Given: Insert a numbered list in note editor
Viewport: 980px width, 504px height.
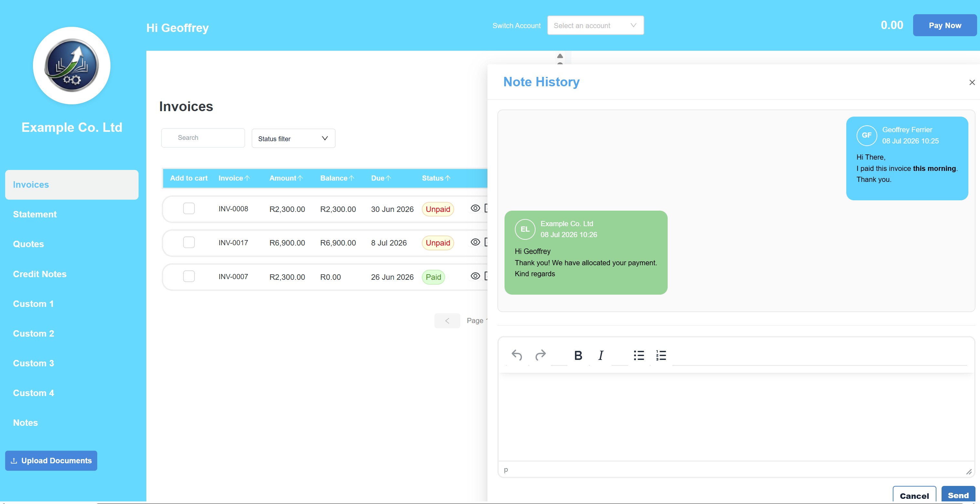Looking at the screenshot, I should 661,355.
